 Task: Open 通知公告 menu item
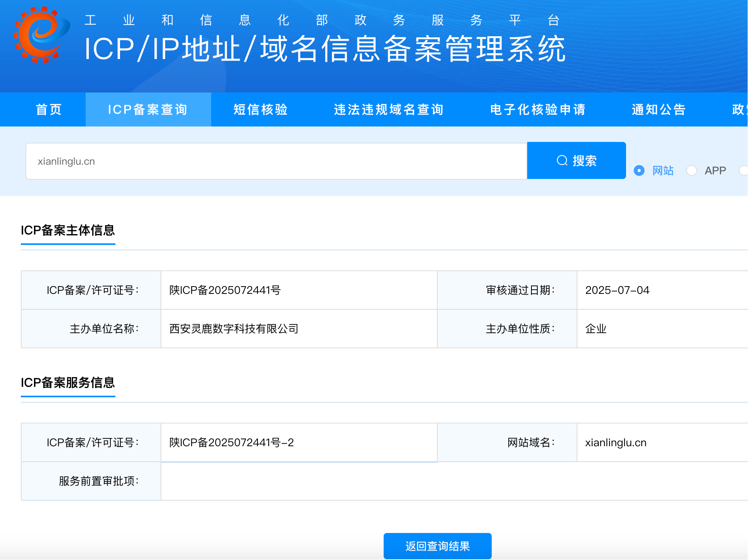tap(659, 110)
